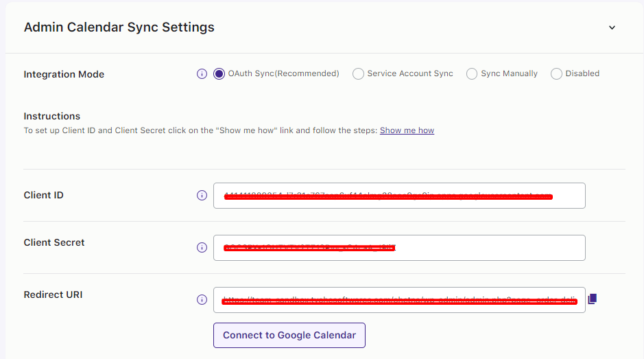The image size is (644, 359).
Task: Click the Admin Calendar Sync Settings heading
Action: (119, 27)
